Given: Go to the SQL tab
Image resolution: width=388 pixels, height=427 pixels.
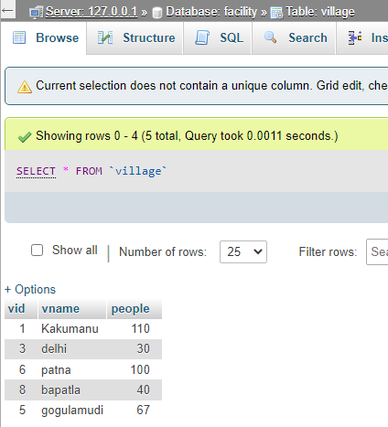Looking at the screenshot, I should coord(218,38).
